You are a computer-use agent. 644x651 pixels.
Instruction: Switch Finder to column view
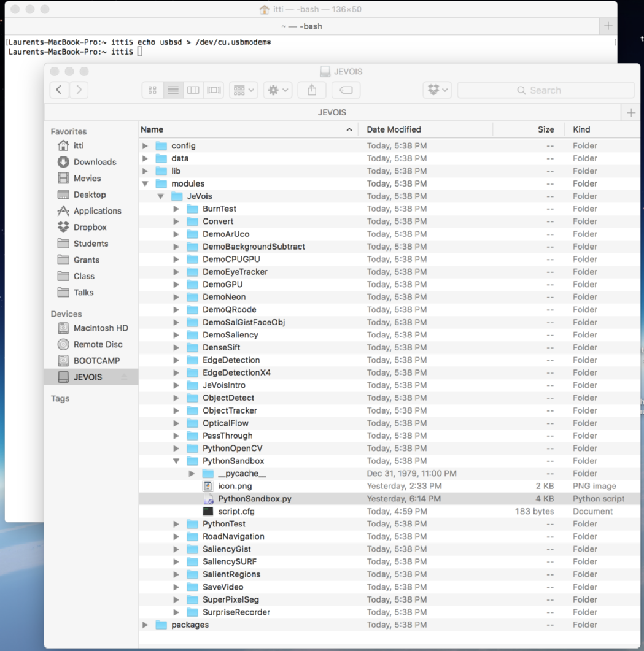coord(193,90)
